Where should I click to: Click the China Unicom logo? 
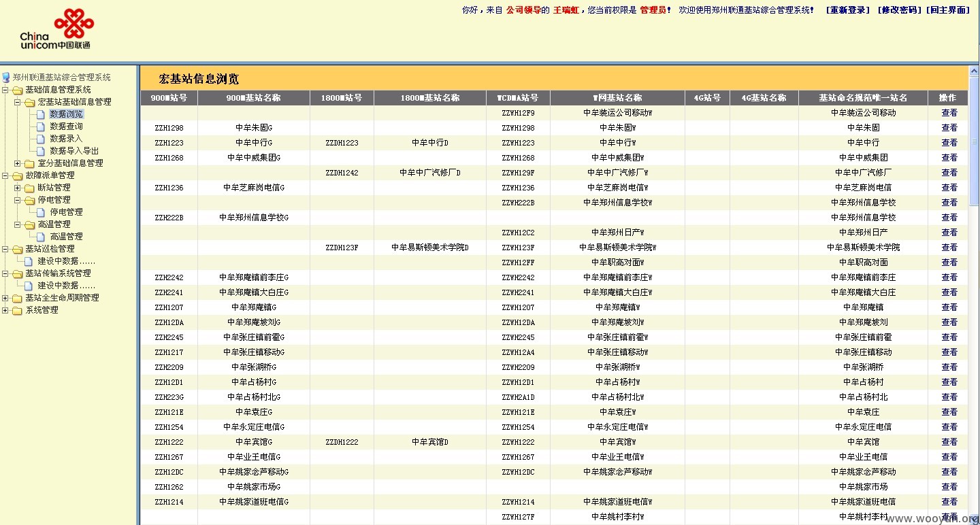click(58, 29)
